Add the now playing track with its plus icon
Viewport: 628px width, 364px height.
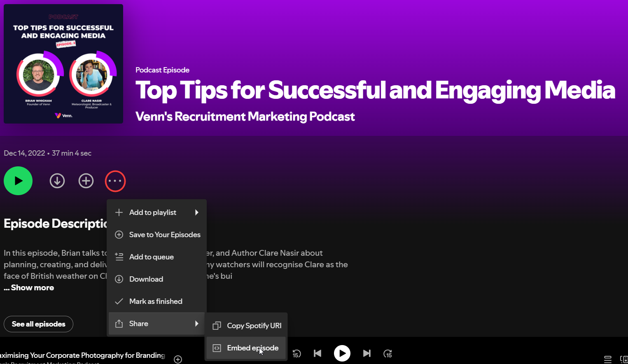[178, 359]
